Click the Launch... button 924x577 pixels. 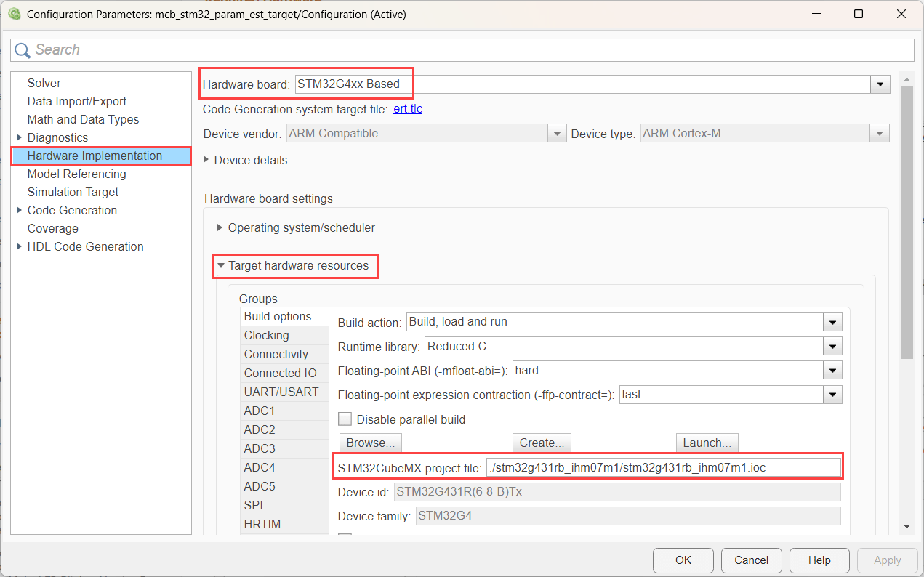click(x=707, y=443)
